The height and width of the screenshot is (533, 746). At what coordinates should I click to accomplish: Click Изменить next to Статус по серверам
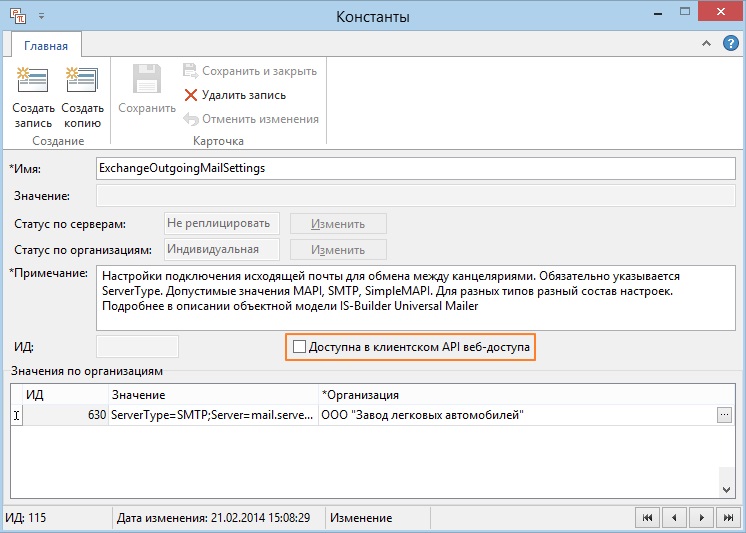coord(338,224)
